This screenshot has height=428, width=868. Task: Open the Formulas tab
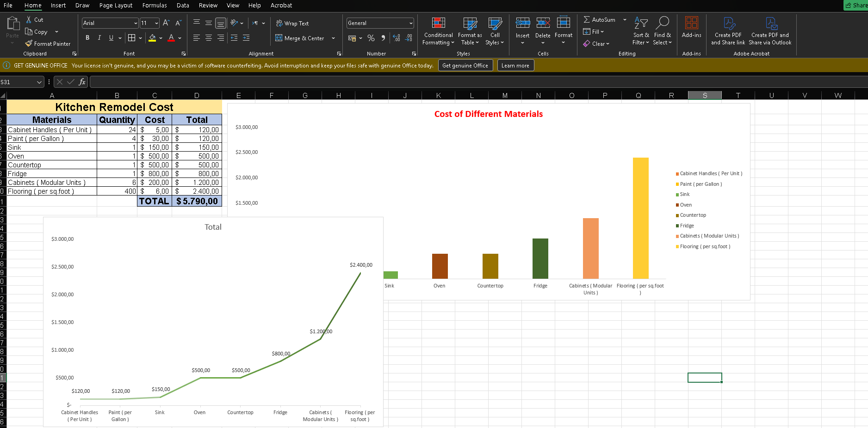click(155, 6)
